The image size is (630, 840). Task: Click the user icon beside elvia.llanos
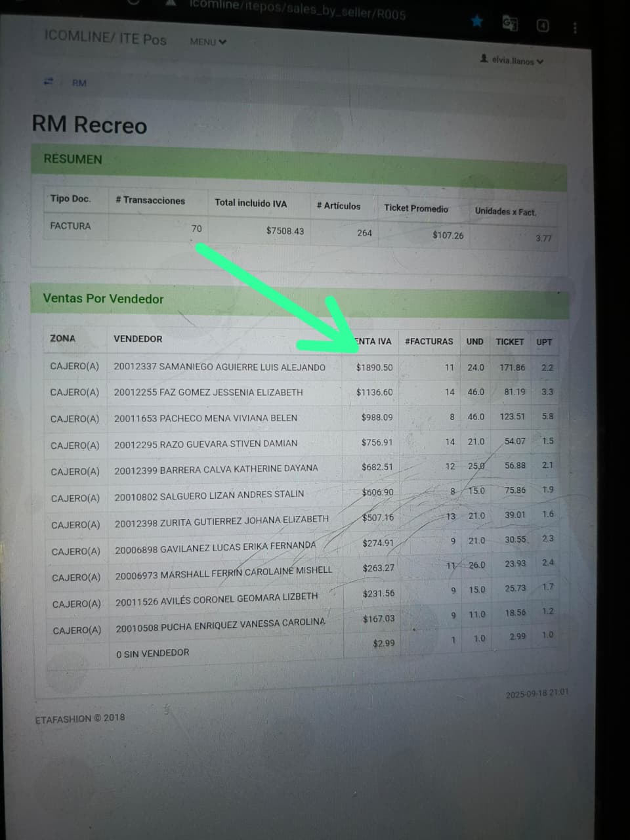tap(484, 59)
